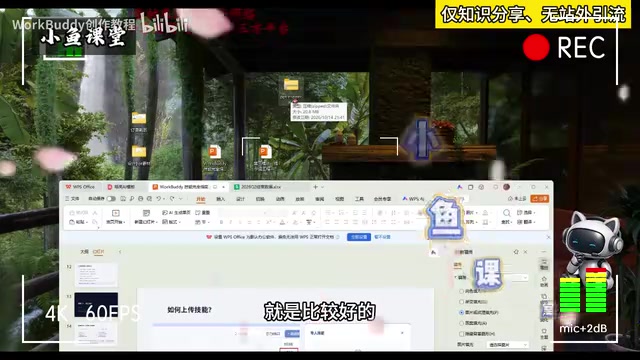Click the magnifier find icon in ribbon
The image size is (640, 360).
(x=507, y=213)
